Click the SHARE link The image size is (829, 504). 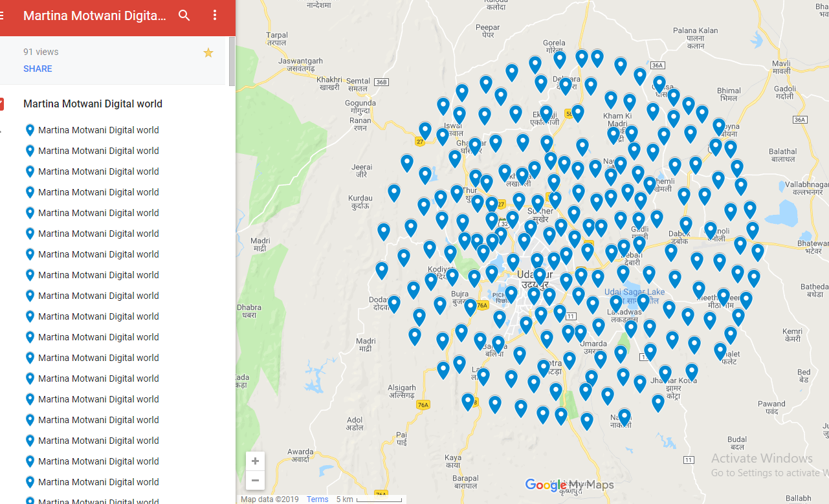pyautogui.click(x=37, y=68)
